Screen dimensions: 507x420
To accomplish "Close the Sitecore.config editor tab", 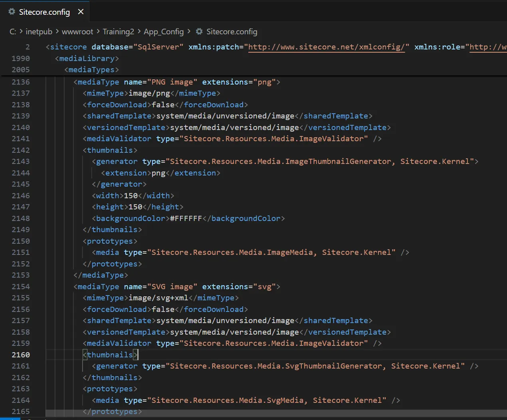I will tap(81, 12).
